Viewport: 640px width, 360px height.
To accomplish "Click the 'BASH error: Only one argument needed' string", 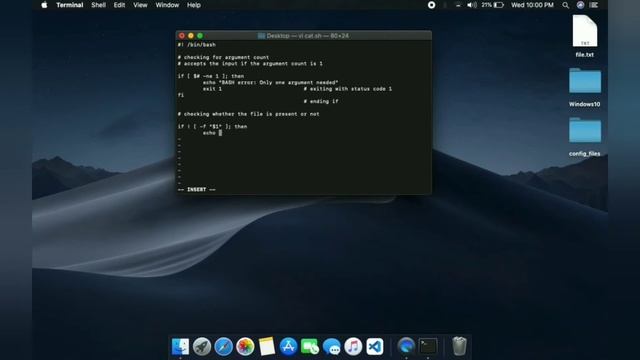I will click(x=280, y=82).
